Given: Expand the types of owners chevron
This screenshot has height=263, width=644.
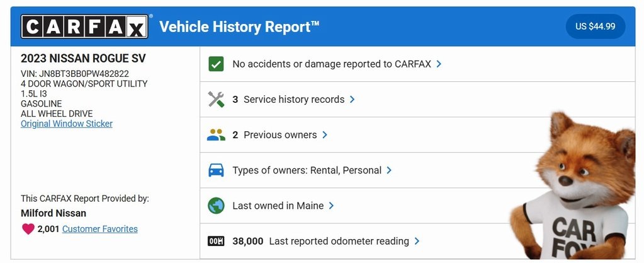Looking at the screenshot, I should tap(389, 170).
